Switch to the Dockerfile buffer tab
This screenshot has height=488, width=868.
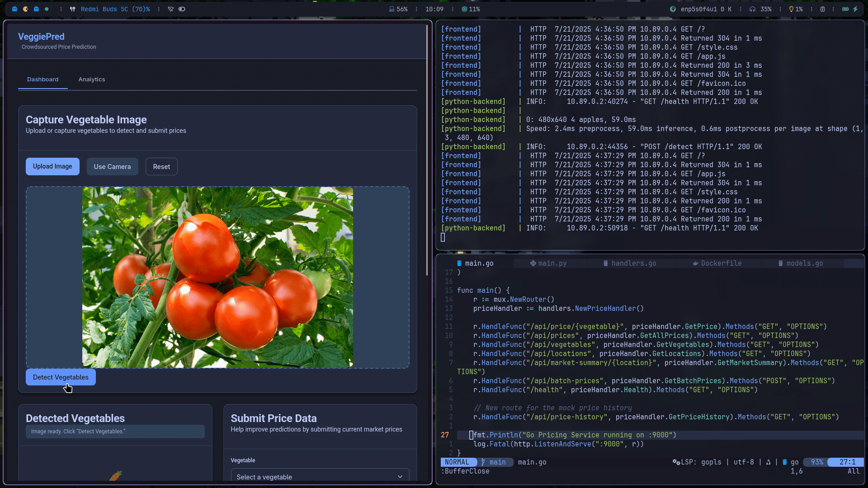click(717, 263)
